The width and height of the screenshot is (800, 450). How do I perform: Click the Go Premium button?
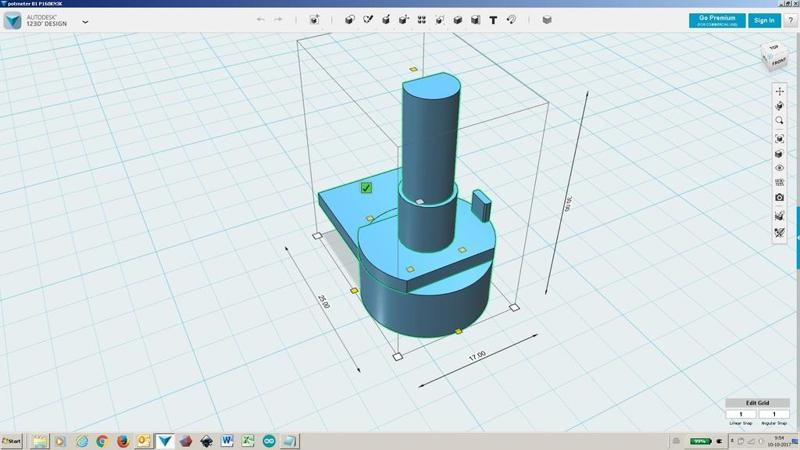pyautogui.click(x=717, y=20)
